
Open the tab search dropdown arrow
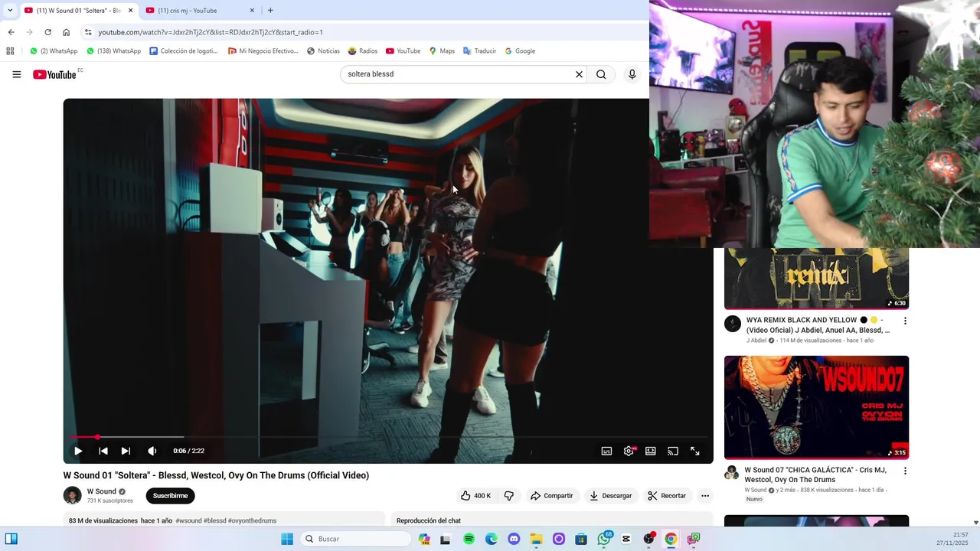pos(9,11)
